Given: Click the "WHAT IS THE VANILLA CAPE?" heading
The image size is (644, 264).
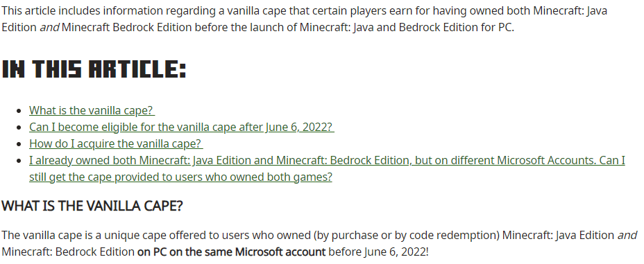Looking at the screenshot, I should click(92, 206).
